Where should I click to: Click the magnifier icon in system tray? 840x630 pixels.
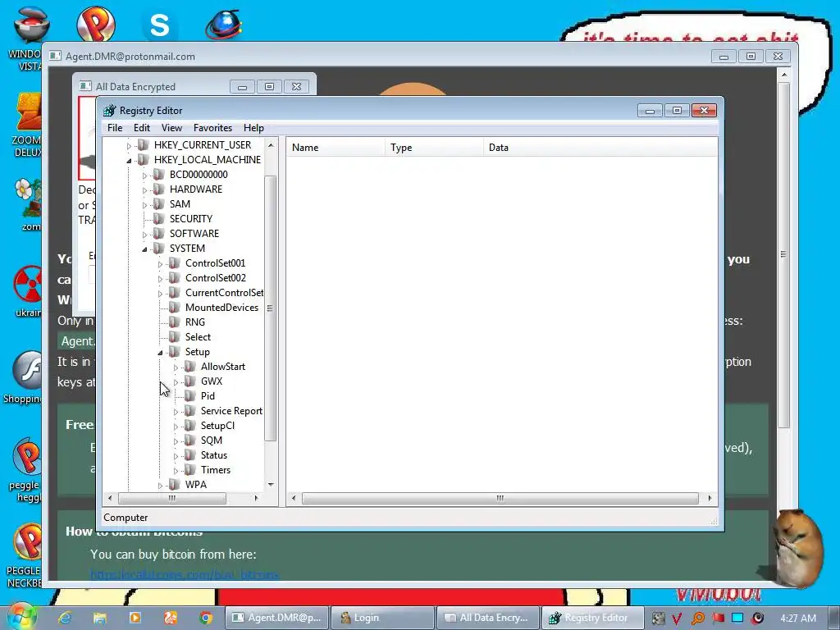(698, 618)
